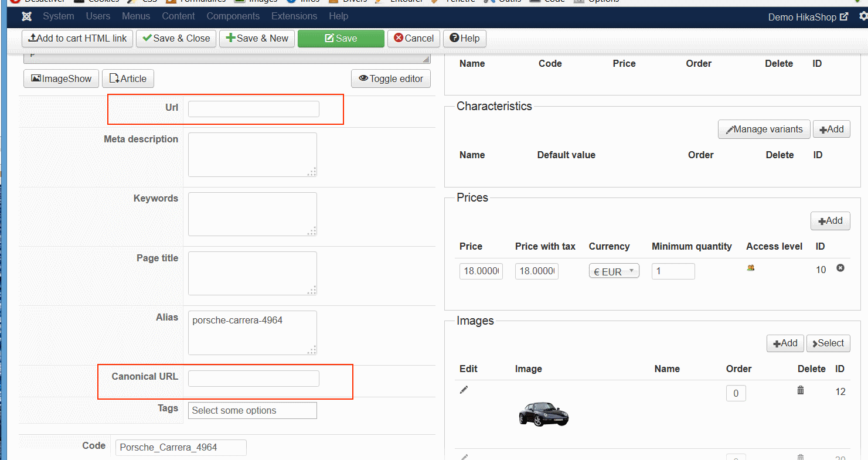Click the Joomla logo icon

tap(26, 16)
